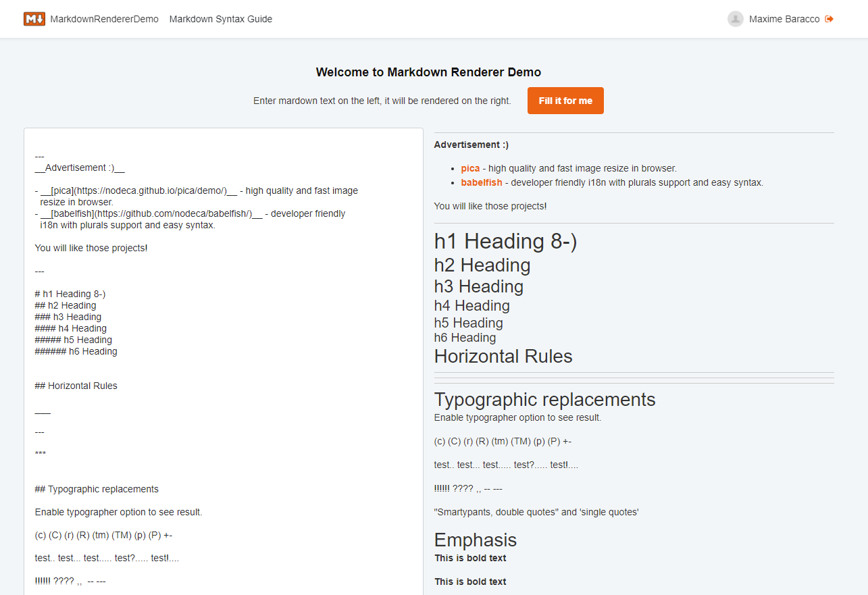Viewport: 868px width, 595px height.
Task: Click the rendered 'h3 Heading' text
Action: point(479,286)
